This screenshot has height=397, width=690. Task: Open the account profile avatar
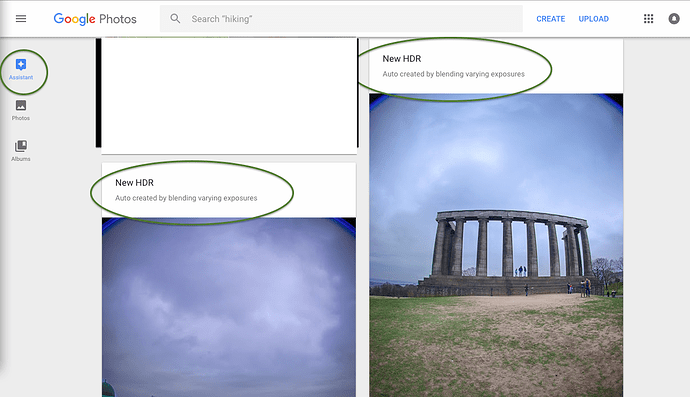(674, 18)
